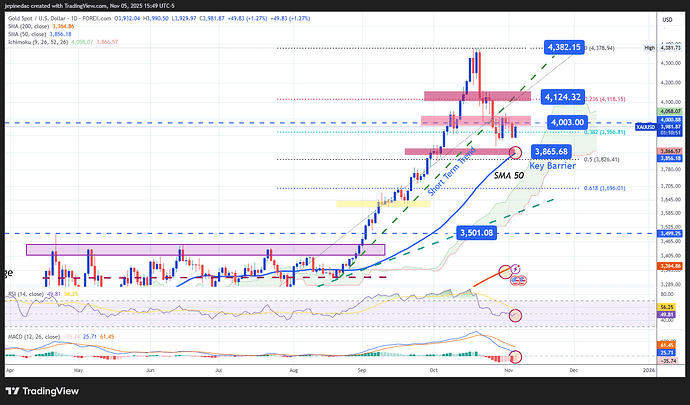Viewport: 690px width, 405px height.
Task: Click the red circle on SMA 50 line
Action: 515,152
